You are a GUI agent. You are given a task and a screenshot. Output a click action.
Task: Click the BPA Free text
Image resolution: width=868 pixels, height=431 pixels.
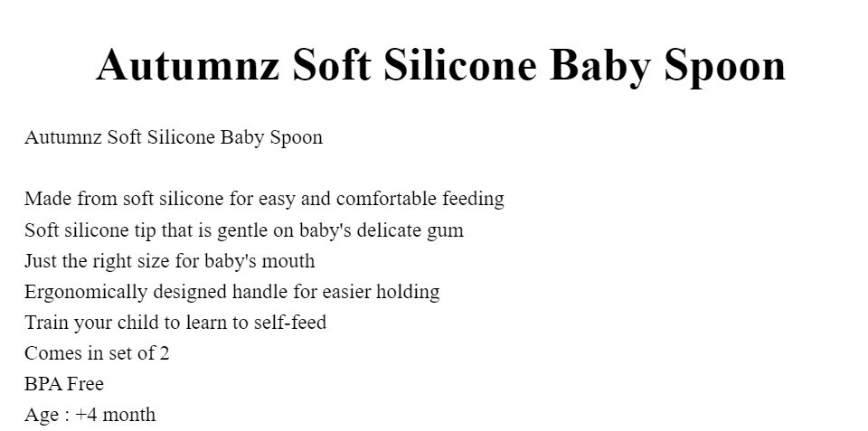63,384
